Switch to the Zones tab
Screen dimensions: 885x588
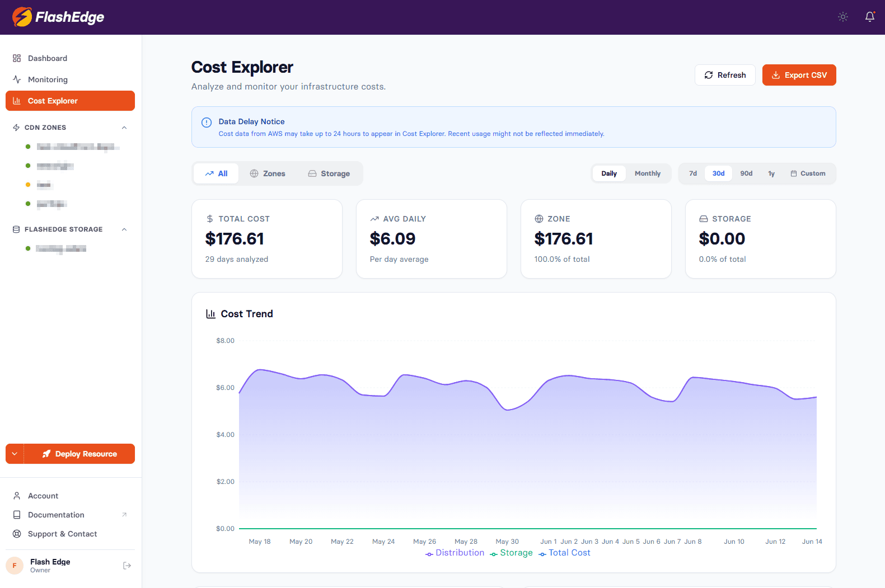point(268,173)
